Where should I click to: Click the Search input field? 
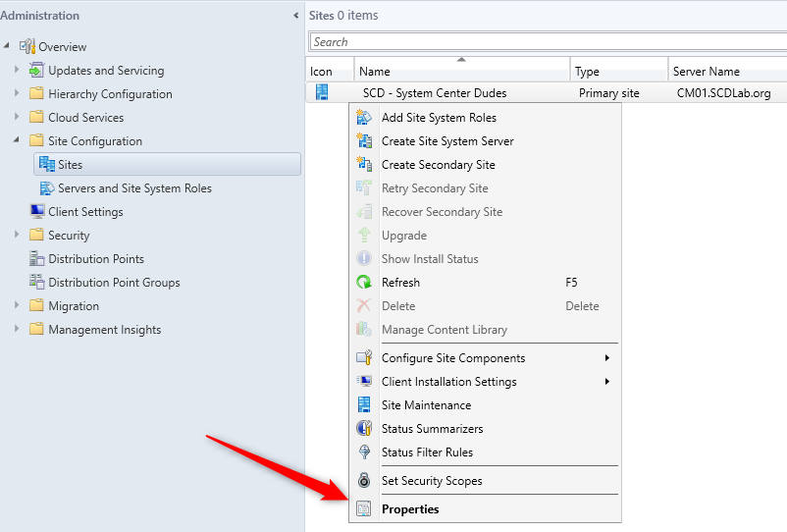549,41
